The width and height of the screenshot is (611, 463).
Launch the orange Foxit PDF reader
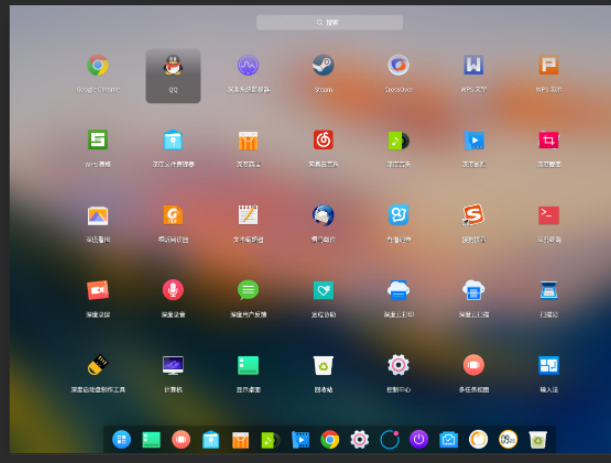[173, 215]
